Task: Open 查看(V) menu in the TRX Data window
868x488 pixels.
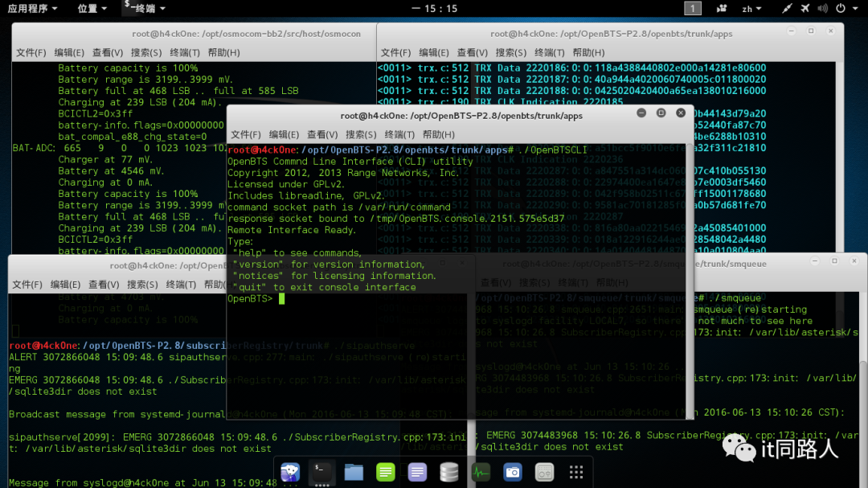Action: pos(473,52)
